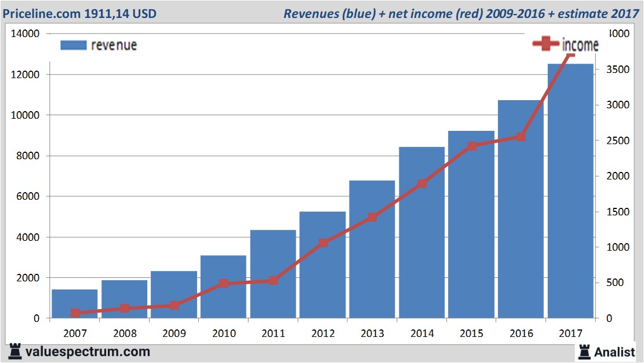Select the 2009 revenue bar
The width and height of the screenshot is (644, 363).
pos(174,295)
